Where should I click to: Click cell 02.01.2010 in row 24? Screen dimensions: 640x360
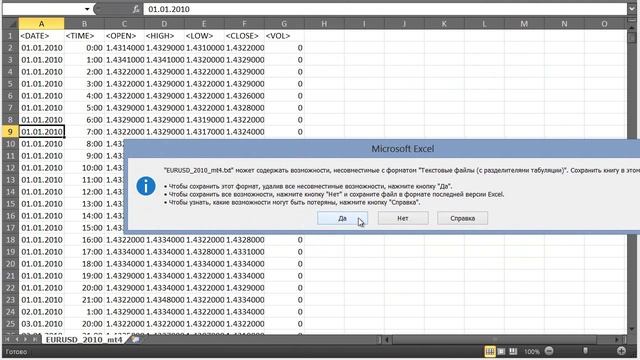(x=41, y=312)
